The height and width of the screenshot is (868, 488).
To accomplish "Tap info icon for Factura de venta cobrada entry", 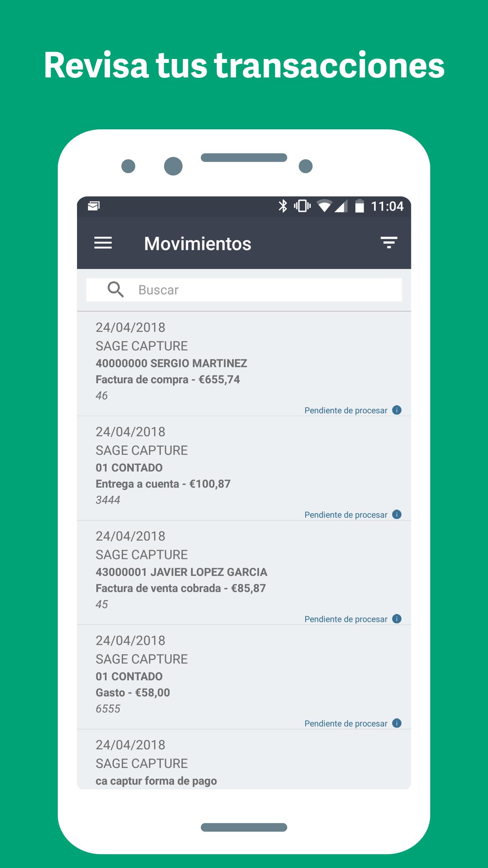I will click(397, 619).
